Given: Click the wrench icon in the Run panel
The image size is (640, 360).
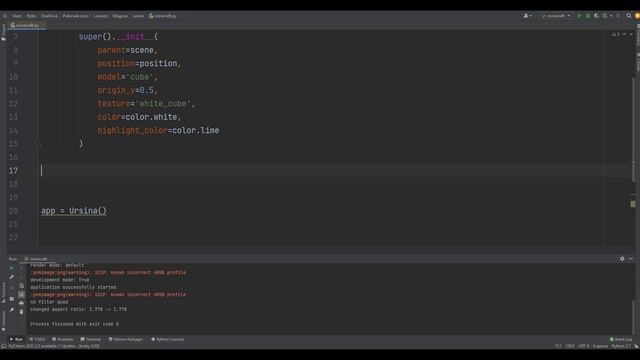Looking at the screenshot, I should point(11,277).
